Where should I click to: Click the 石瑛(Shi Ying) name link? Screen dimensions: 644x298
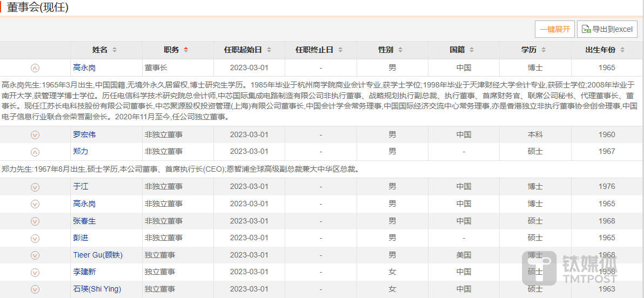point(97,289)
